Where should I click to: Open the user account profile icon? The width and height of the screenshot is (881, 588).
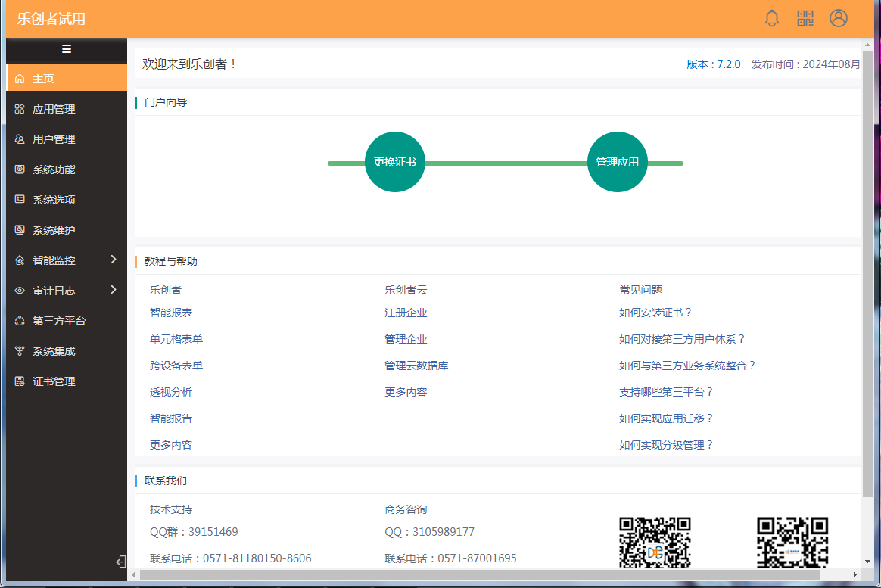[838, 19]
